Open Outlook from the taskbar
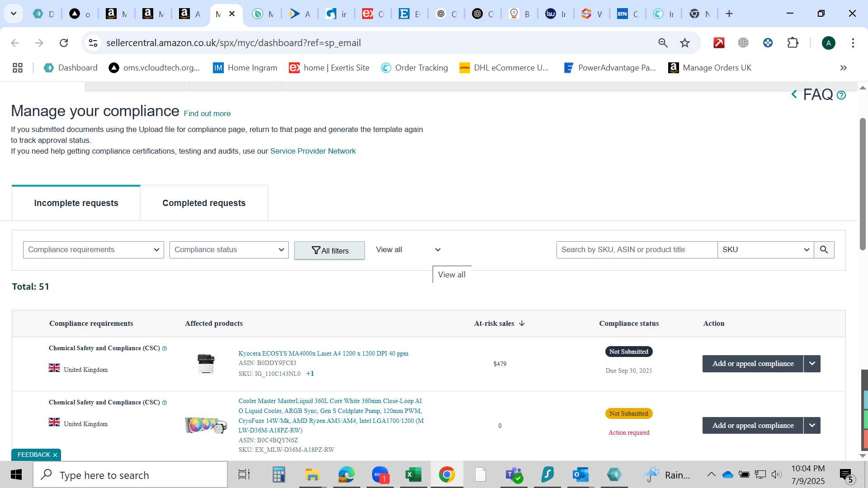 pyautogui.click(x=580, y=475)
